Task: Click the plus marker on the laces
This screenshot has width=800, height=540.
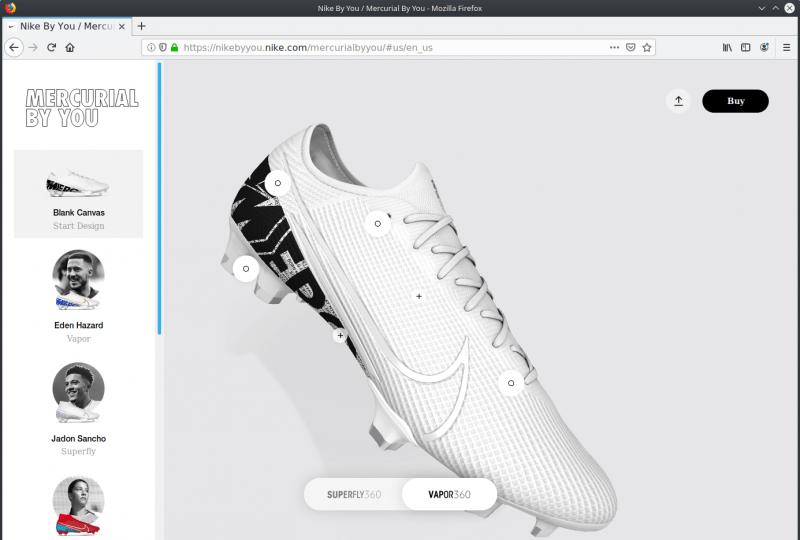Action: (419, 296)
